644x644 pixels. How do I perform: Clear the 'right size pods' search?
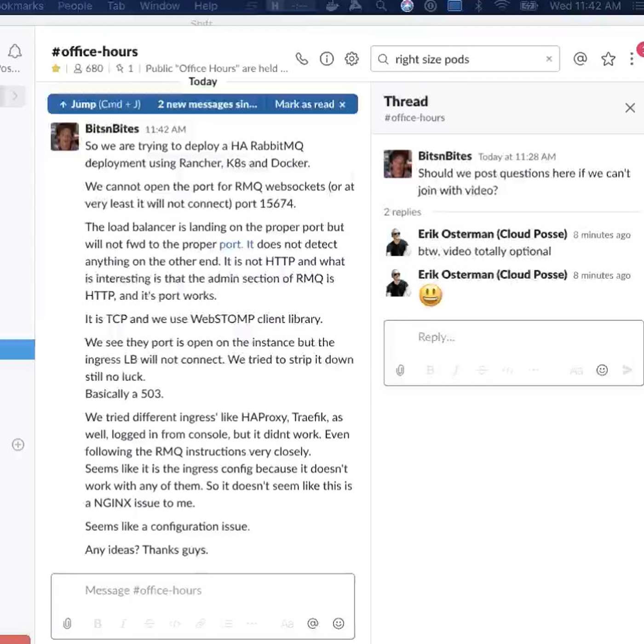coord(549,59)
